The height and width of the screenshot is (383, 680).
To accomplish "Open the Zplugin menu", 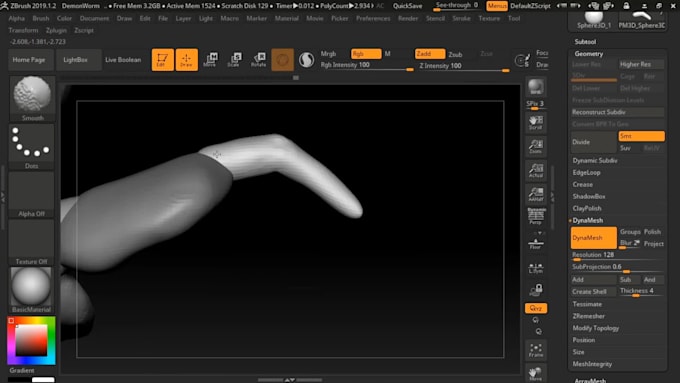I will (x=56, y=30).
